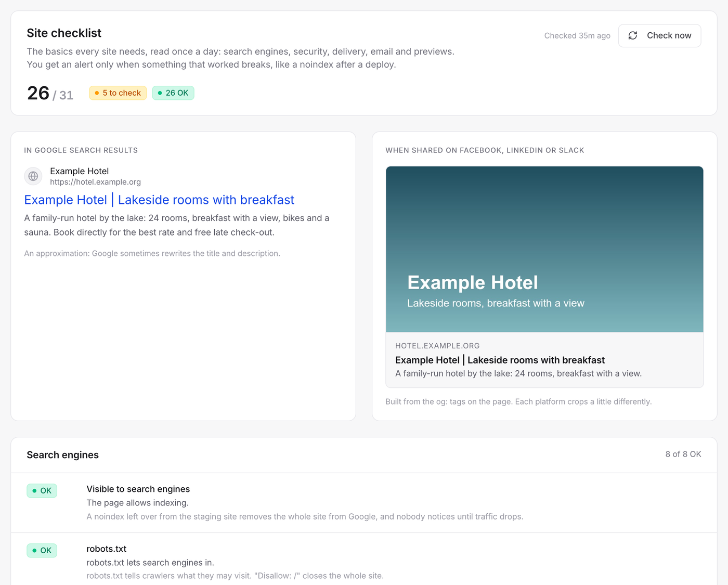This screenshot has height=585, width=728.
Task: Click 'The page allows indexing.' text
Action: 138,503
